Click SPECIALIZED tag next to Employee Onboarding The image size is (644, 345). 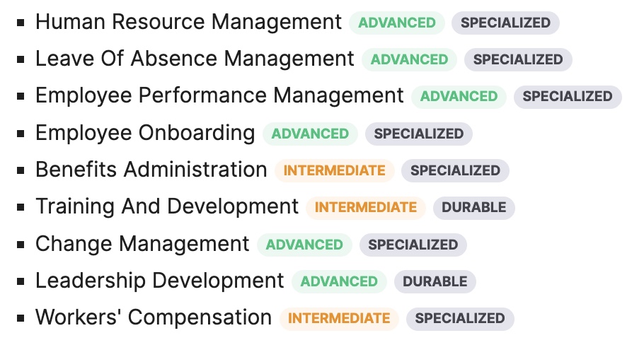(x=419, y=134)
